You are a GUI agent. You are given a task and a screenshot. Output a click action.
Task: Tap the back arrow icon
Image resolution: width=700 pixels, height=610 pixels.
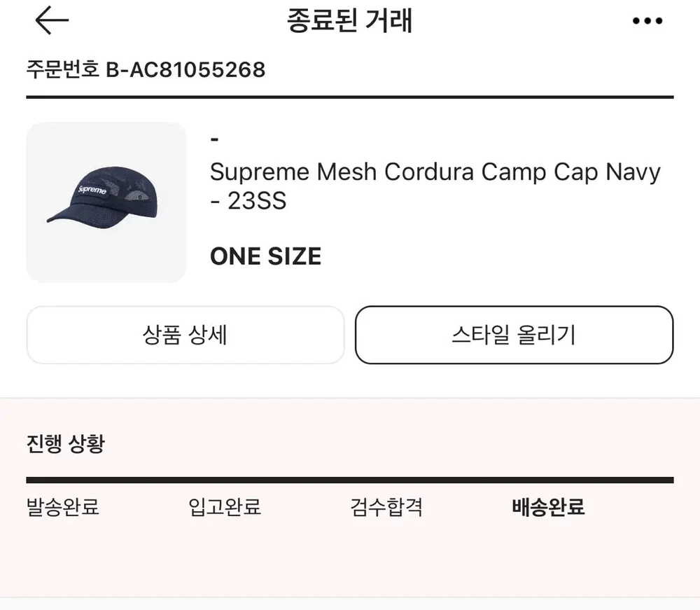tap(52, 21)
